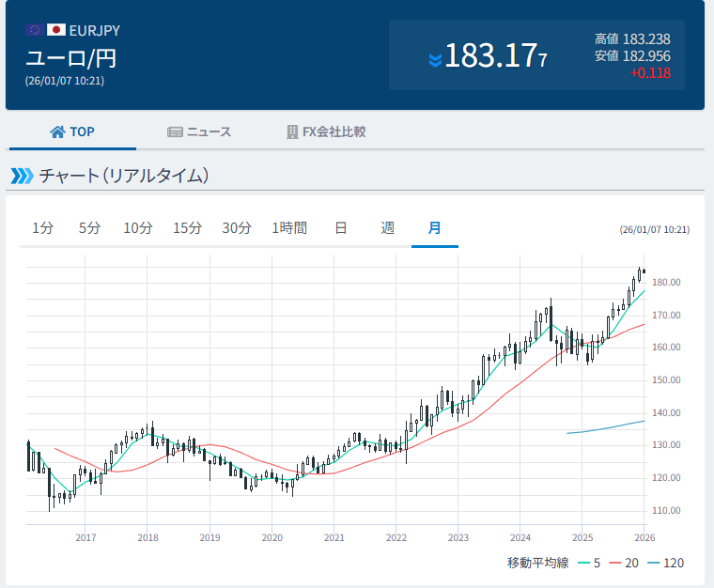Switch chart to 1分 timeframe
The height and width of the screenshot is (588, 714).
42,228
